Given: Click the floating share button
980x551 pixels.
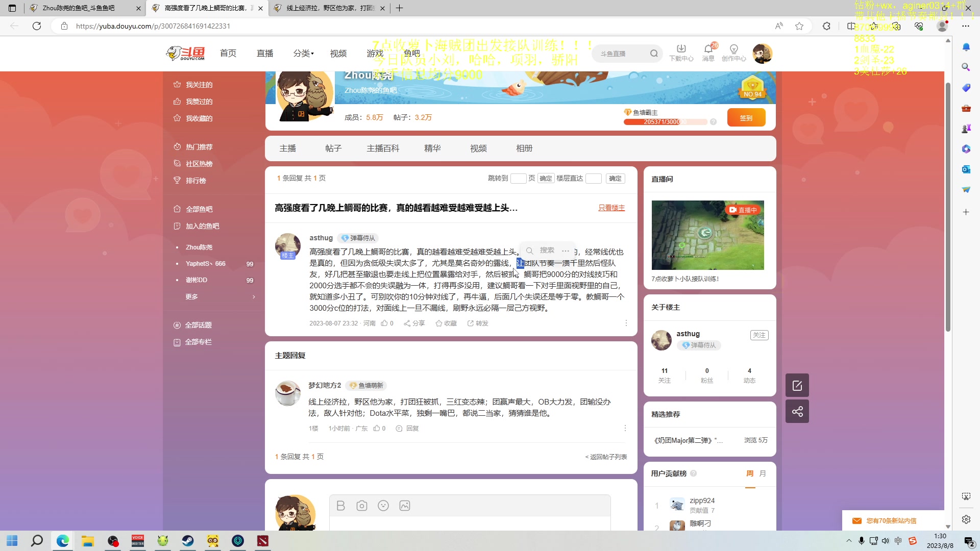Looking at the screenshot, I should [797, 411].
